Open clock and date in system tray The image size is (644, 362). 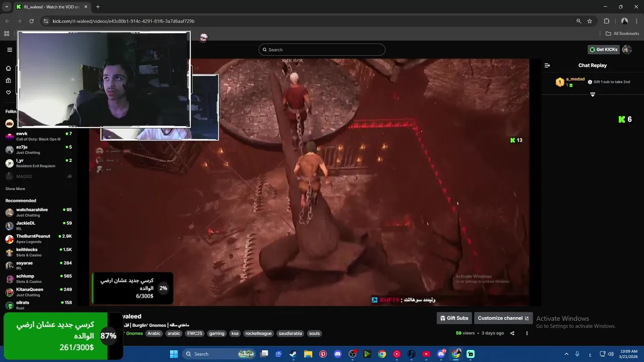pyautogui.click(x=629, y=354)
